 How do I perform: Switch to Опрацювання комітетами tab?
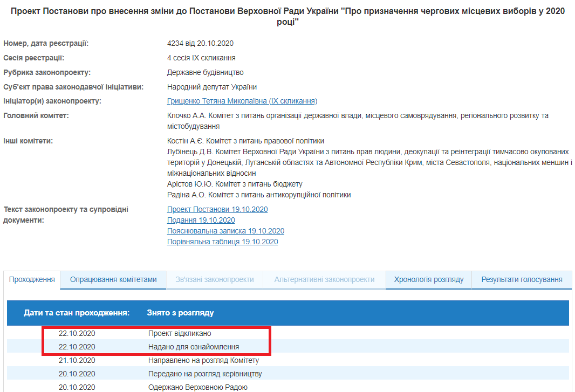(113, 279)
